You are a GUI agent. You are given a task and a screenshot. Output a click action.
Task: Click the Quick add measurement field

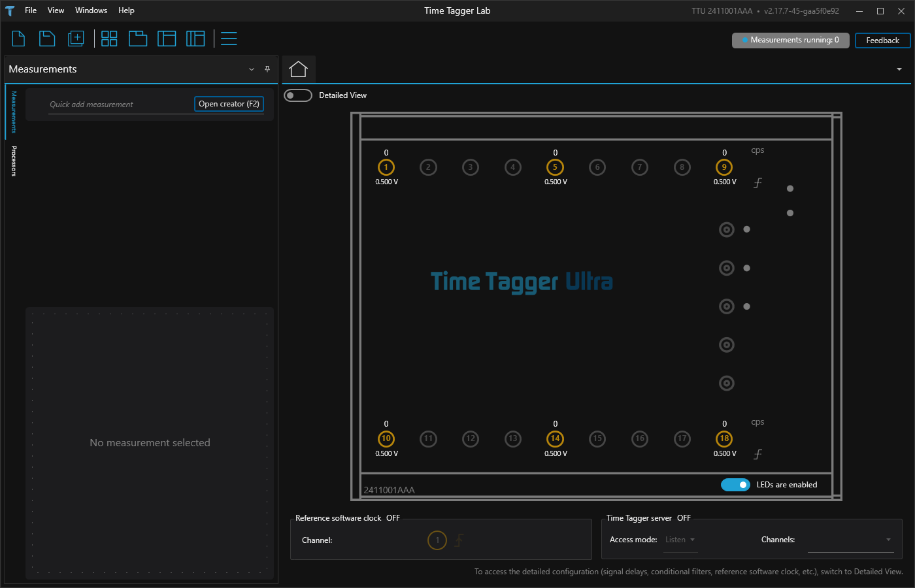[x=120, y=105]
